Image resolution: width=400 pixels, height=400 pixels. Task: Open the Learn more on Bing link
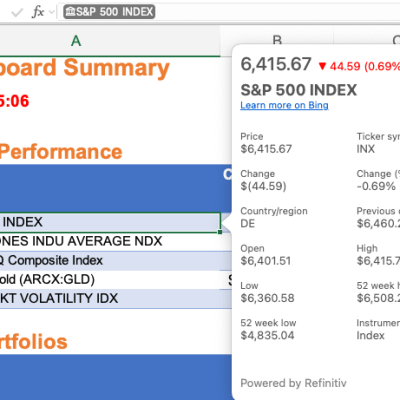point(284,105)
